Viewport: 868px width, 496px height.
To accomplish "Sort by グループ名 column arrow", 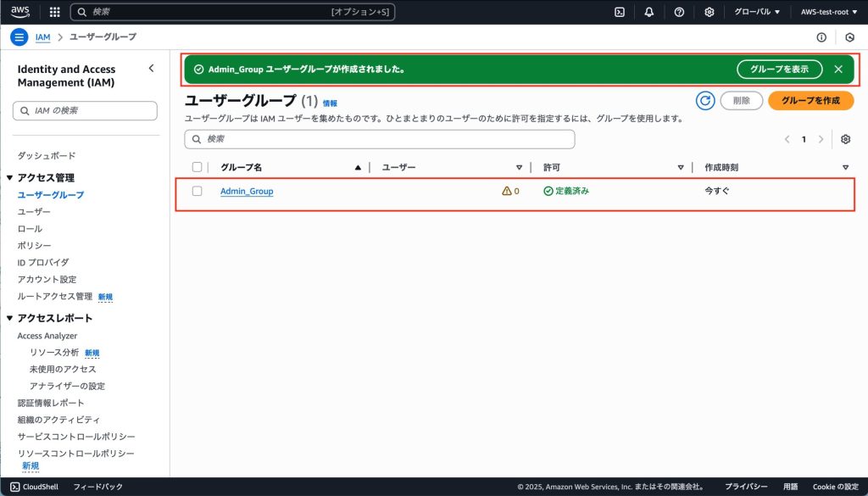I will coord(359,167).
